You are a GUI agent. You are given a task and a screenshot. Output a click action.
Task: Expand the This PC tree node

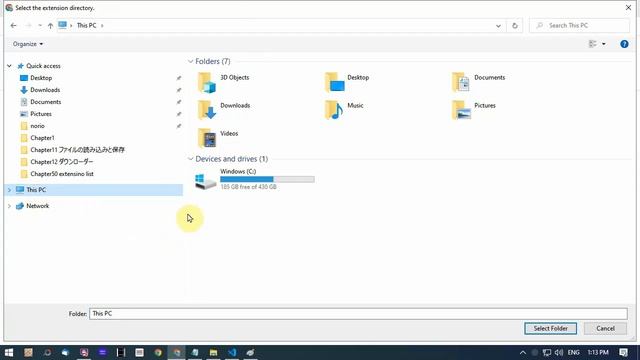(9, 190)
